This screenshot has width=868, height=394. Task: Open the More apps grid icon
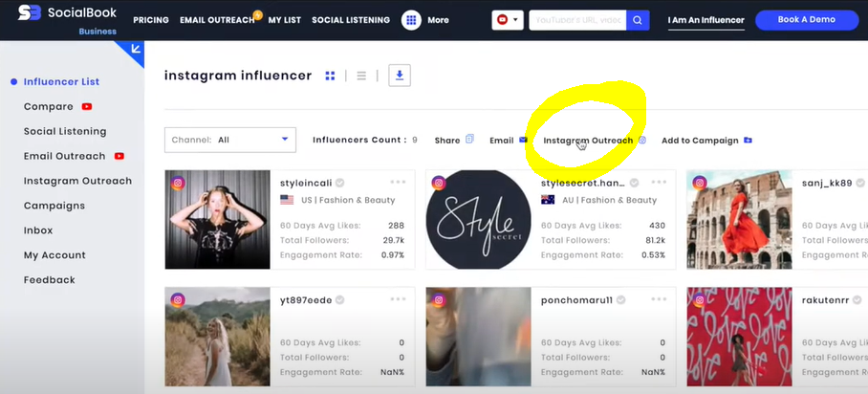click(411, 20)
